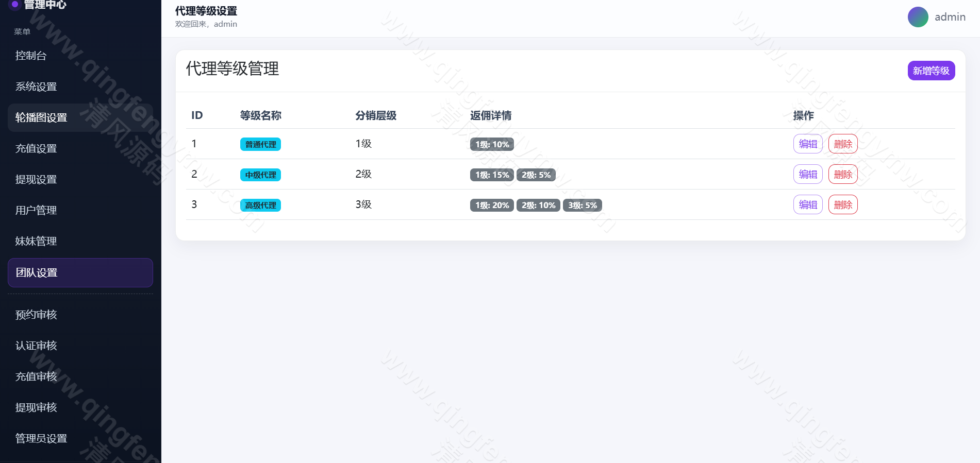
Task: Click the 中级代理 badge
Action: click(x=260, y=175)
